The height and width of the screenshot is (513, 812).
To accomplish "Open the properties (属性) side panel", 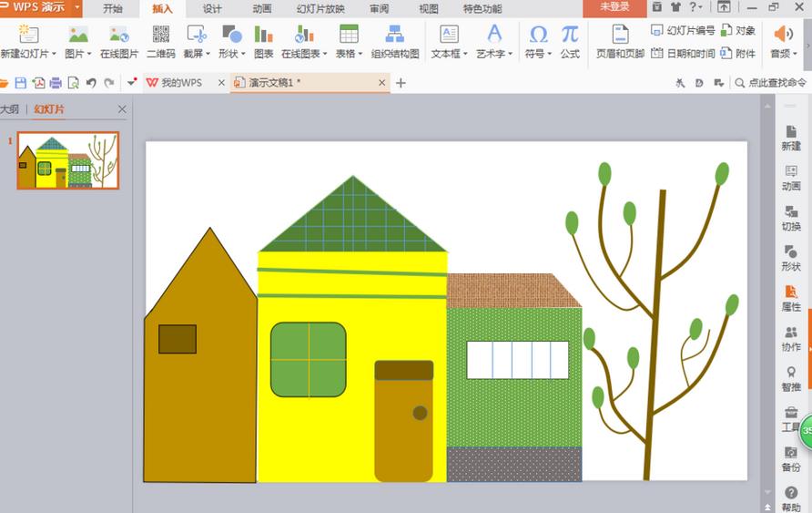I will tap(790, 297).
